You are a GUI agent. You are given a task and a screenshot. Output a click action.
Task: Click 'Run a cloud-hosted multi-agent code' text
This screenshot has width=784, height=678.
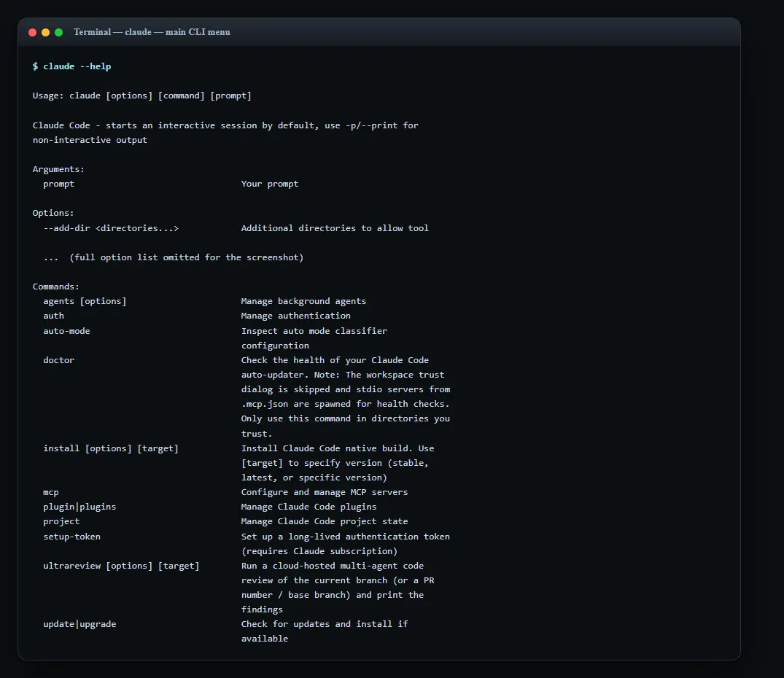[332, 566]
